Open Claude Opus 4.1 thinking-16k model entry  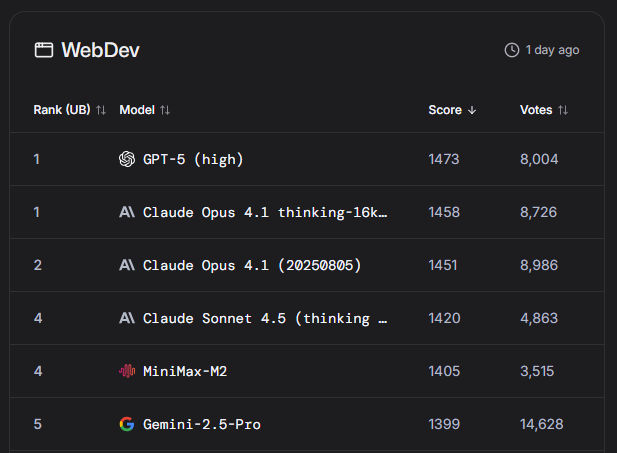[x=265, y=213]
